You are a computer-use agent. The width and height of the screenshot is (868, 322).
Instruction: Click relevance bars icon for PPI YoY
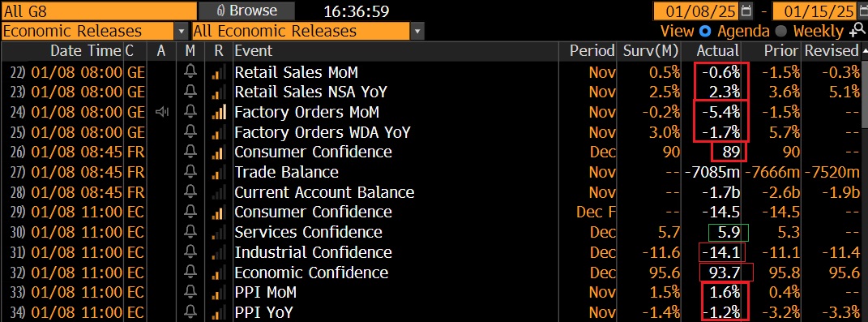coord(219,312)
